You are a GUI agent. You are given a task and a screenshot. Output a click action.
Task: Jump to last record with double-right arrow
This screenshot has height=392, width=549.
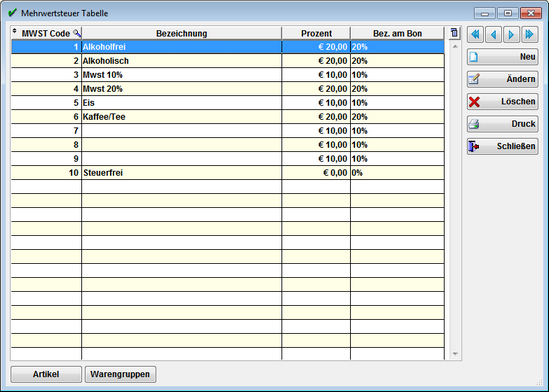(529, 34)
